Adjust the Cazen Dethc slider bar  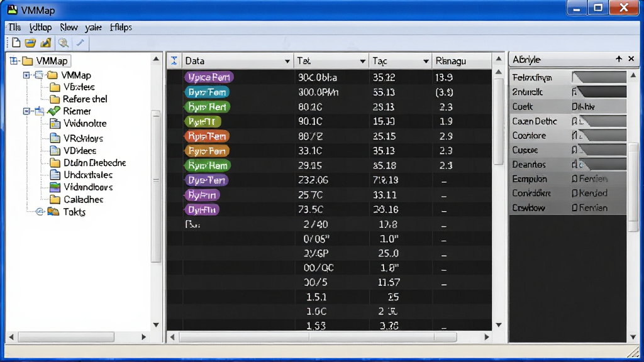coord(599,121)
